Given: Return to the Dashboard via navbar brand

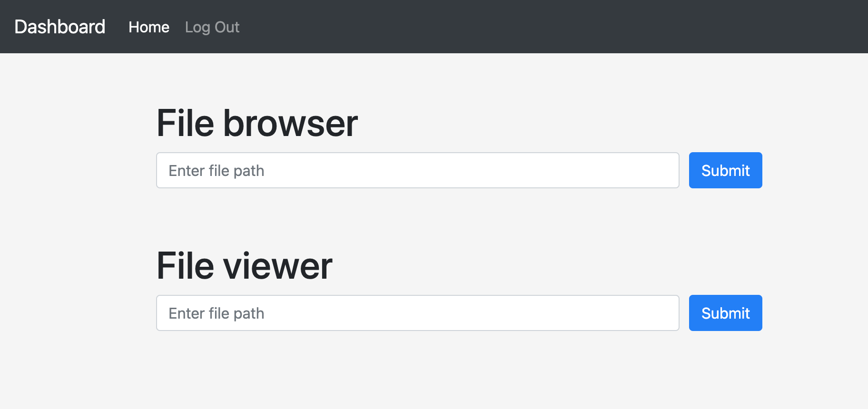Looking at the screenshot, I should click(x=60, y=27).
